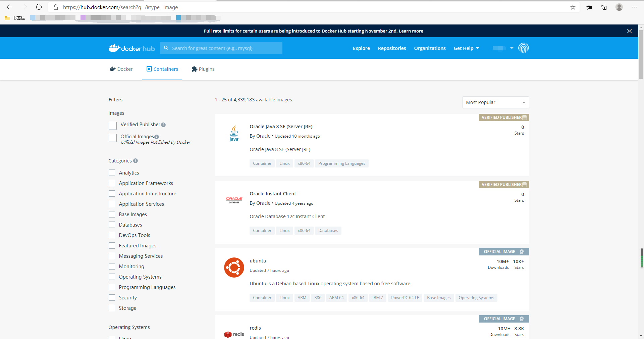Select the Docker tab
This screenshot has width=644, height=339.
point(121,69)
